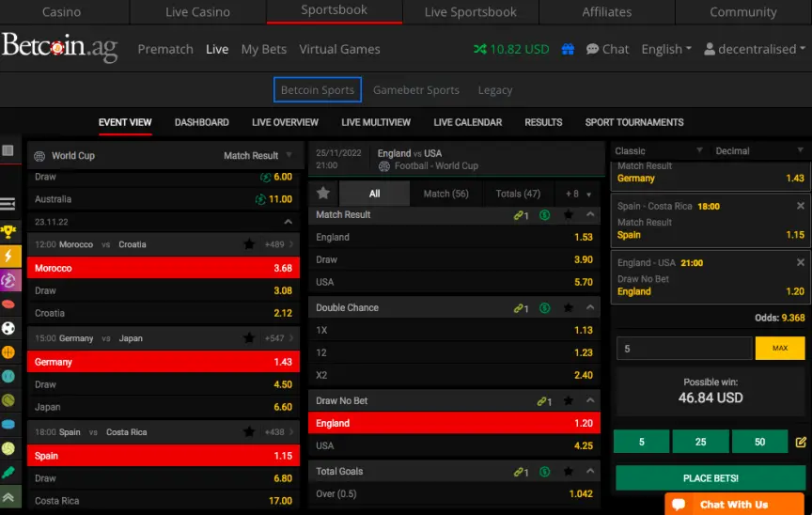Choose the tennis ball sport icon

point(8,400)
